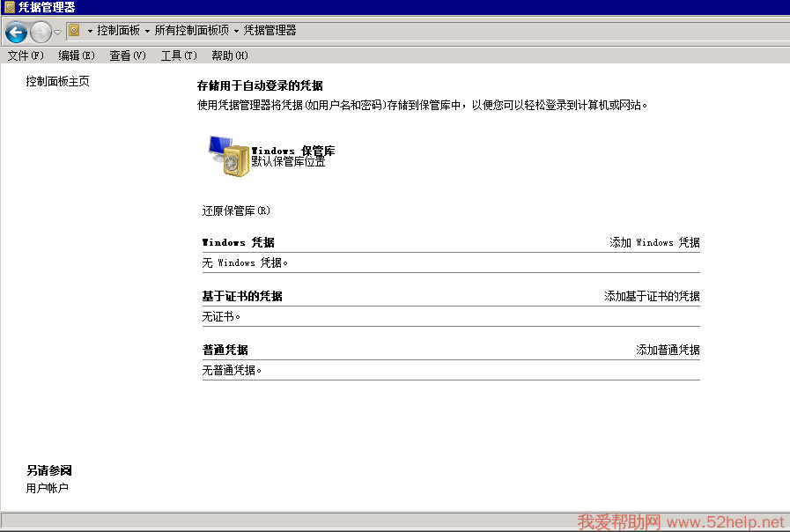Expand the arrow before 控制面板 breadcrumb
Viewport: 790px width, 532px height.
click(90, 31)
